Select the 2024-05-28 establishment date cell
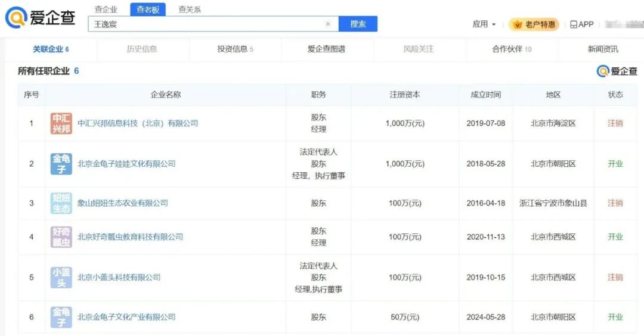This screenshot has height=336, width=644. pyautogui.click(x=486, y=317)
